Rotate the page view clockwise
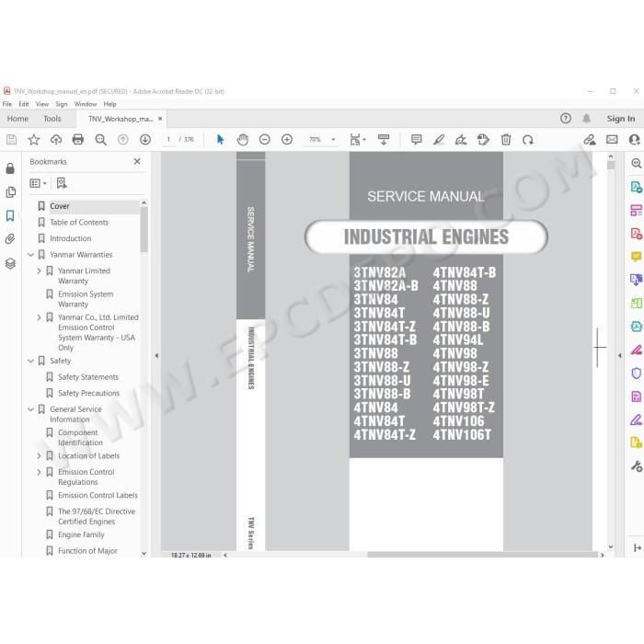644x644 pixels. coord(528,140)
